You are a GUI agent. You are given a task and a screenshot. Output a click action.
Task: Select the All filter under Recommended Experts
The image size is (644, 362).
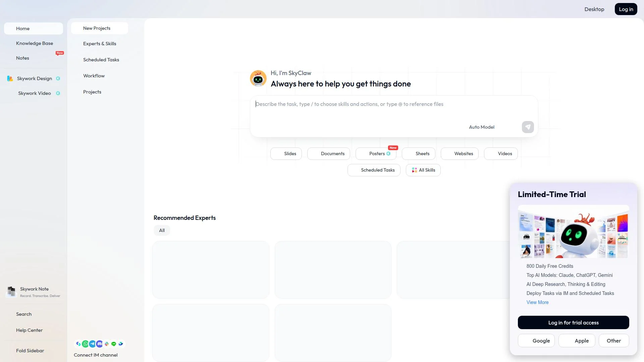(162, 230)
